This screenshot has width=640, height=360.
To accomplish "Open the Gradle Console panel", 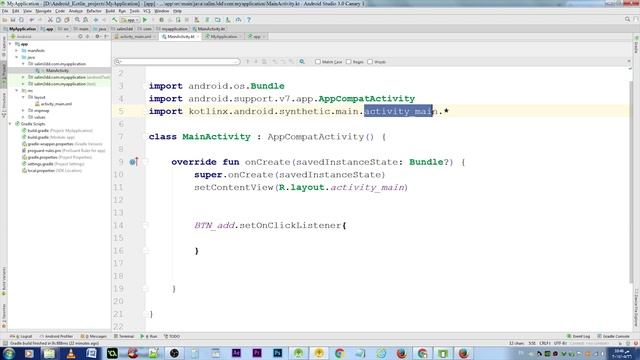I will click(x=613, y=336).
